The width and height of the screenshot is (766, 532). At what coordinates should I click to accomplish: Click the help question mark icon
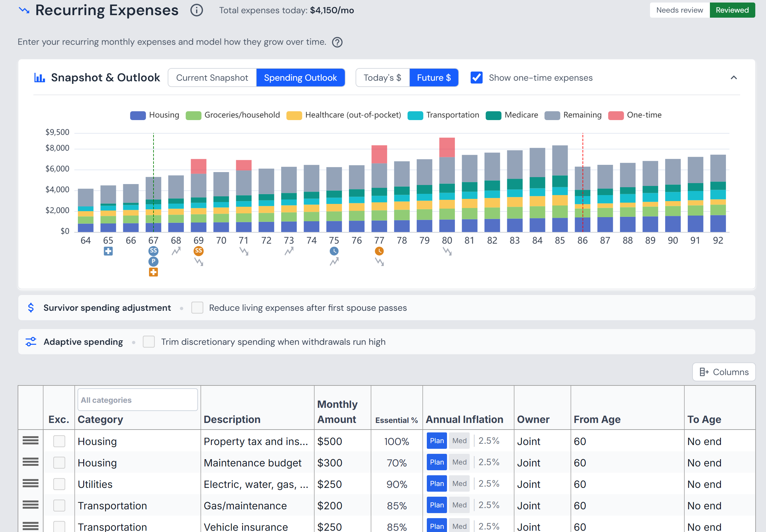pyautogui.click(x=337, y=42)
